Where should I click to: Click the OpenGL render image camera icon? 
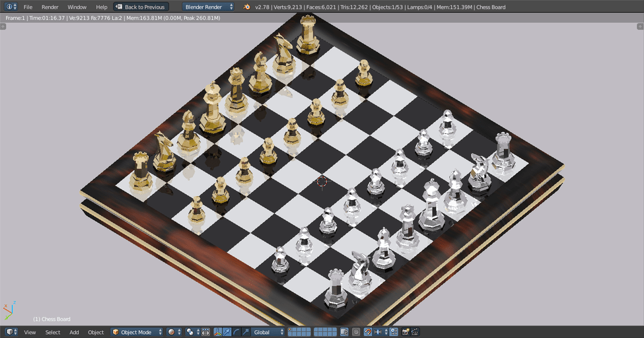[406, 332]
